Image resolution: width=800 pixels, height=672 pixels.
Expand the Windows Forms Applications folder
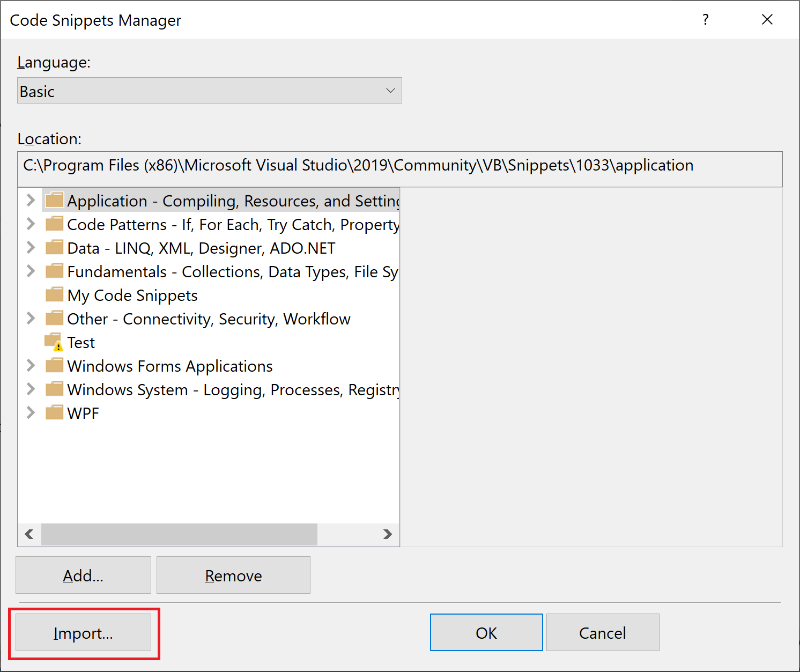click(31, 365)
